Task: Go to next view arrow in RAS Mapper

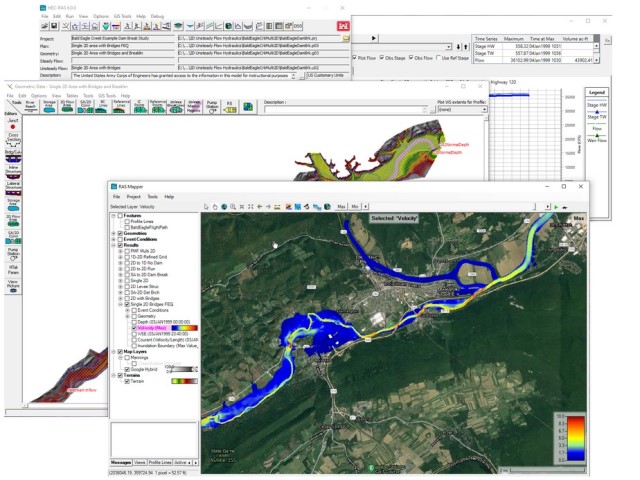Action: pyautogui.click(x=269, y=207)
